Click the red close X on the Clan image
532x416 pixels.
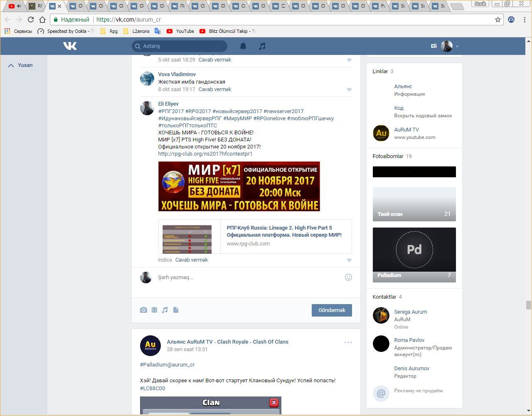(x=273, y=402)
